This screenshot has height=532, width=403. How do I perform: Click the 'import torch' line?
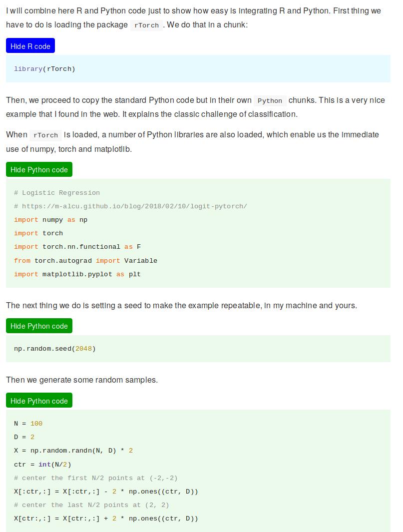pyautogui.click(x=38, y=233)
